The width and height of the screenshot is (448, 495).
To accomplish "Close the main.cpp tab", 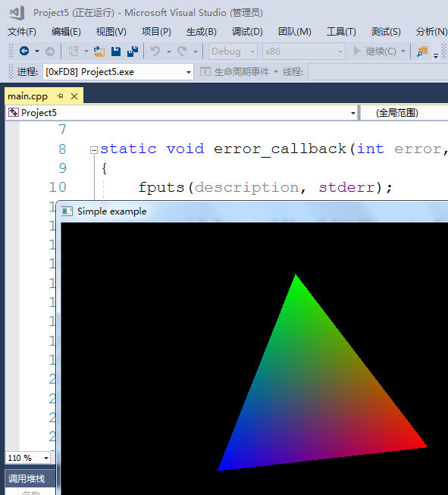I will [x=74, y=96].
